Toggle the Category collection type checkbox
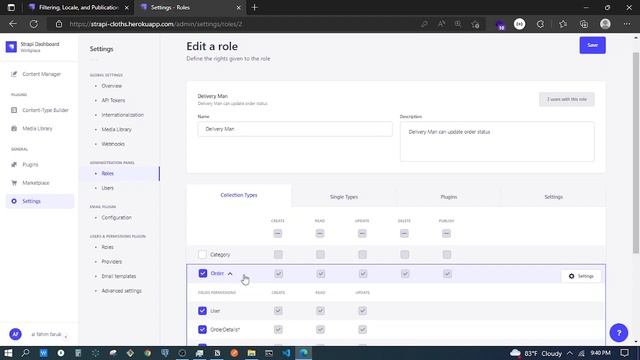Image resolution: width=640 pixels, height=360 pixels. click(x=202, y=254)
